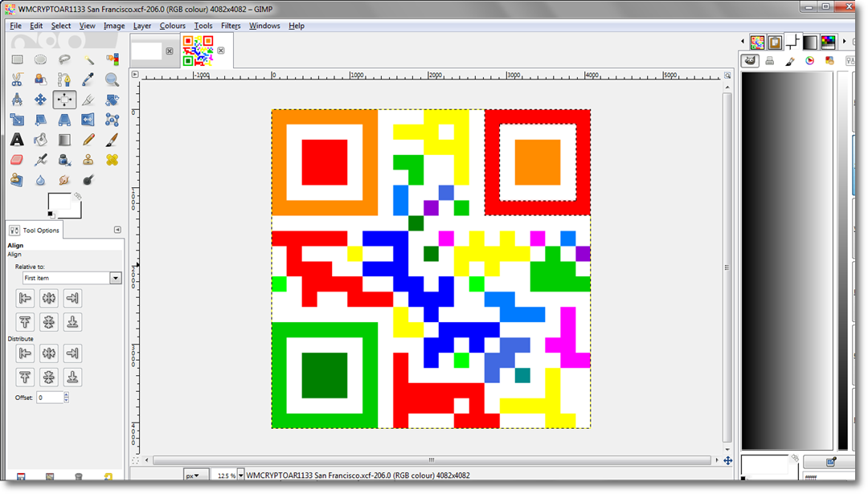Viewport: 868px width, 494px height.
Task: Toggle the active Align tool
Action: (64, 100)
